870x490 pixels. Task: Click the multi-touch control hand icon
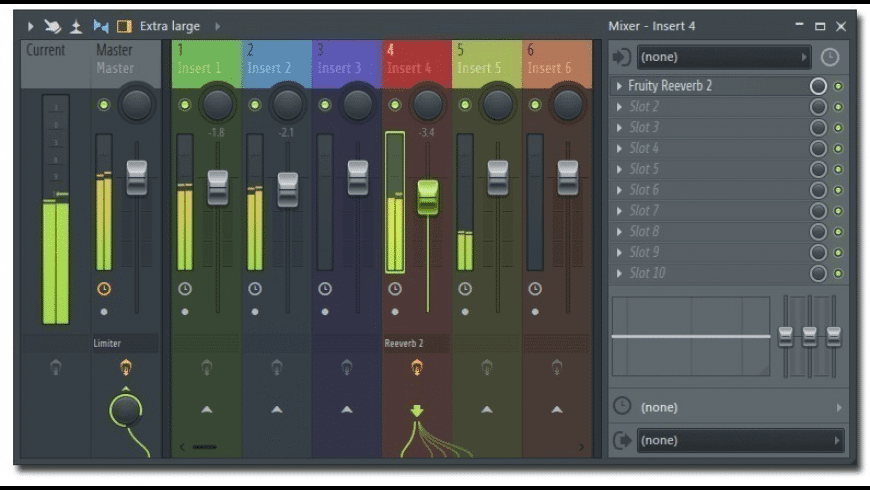click(x=53, y=26)
